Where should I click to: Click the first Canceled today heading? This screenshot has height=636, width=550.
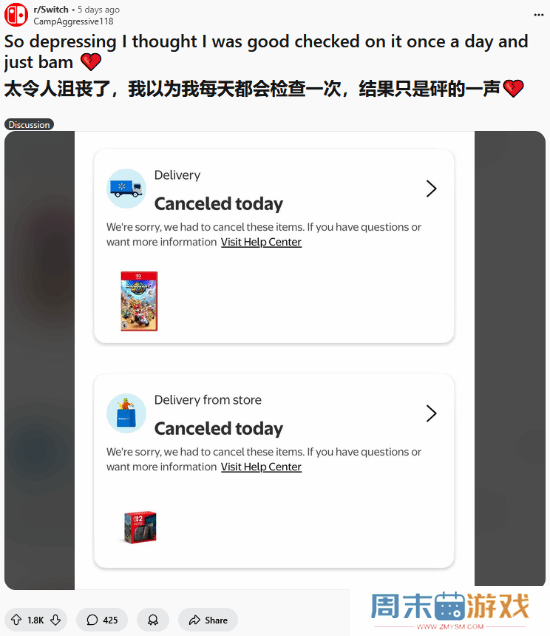point(219,204)
